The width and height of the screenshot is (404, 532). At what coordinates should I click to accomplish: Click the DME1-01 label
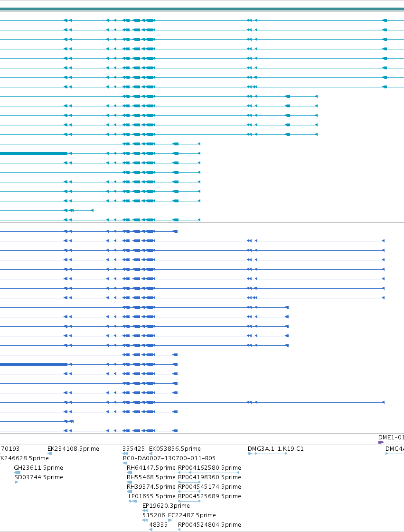coord(391,437)
